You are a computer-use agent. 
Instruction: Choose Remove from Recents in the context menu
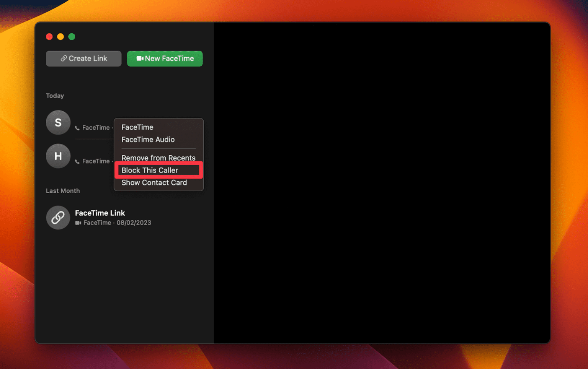pos(158,158)
